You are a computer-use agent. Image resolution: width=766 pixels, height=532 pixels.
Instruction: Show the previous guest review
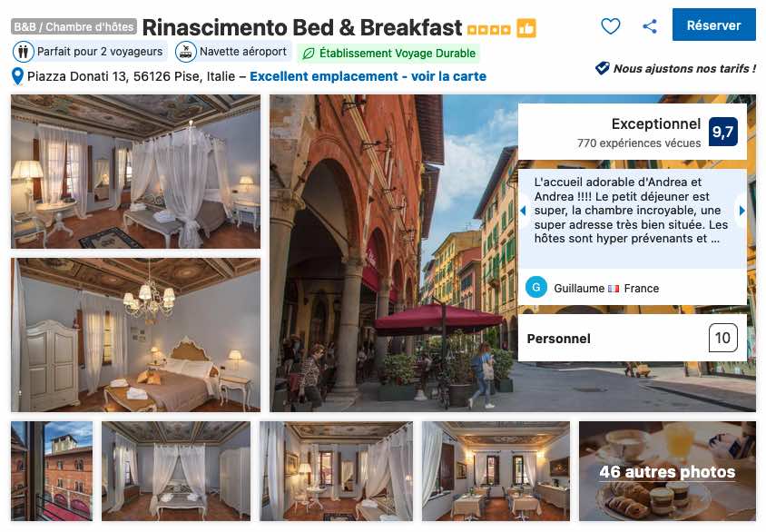tap(523, 211)
